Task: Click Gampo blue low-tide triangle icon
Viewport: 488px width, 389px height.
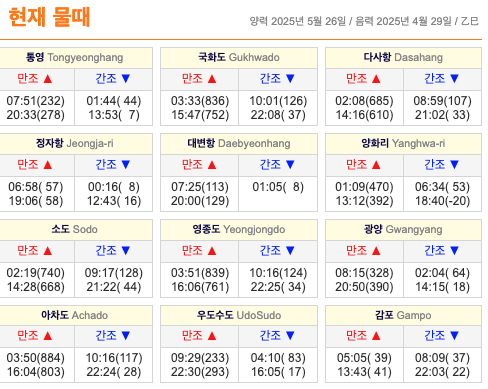Action: pyautogui.click(x=454, y=336)
